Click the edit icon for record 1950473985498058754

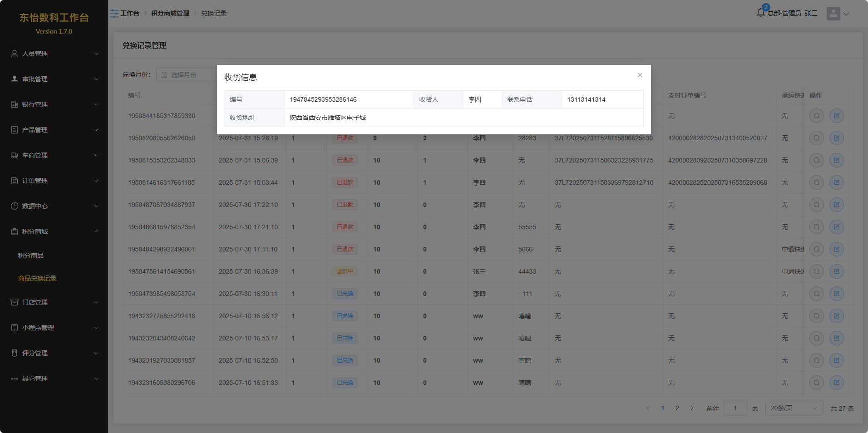(836, 294)
